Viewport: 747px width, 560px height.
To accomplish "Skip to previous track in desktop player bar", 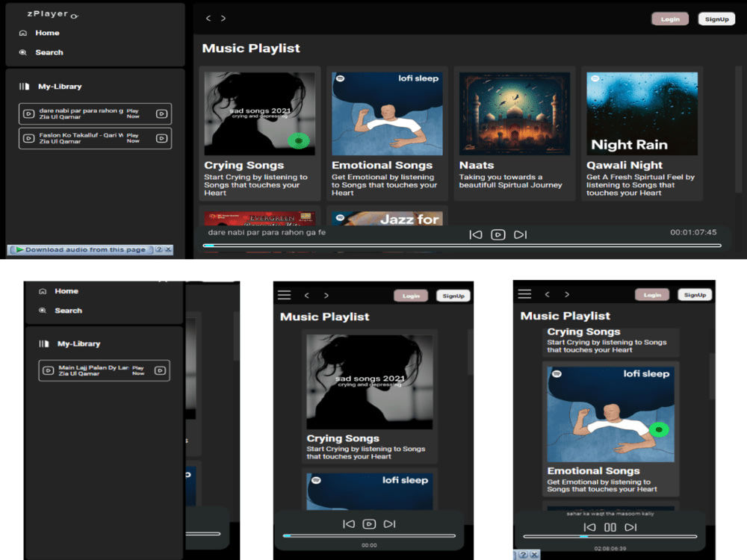I will (475, 234).
